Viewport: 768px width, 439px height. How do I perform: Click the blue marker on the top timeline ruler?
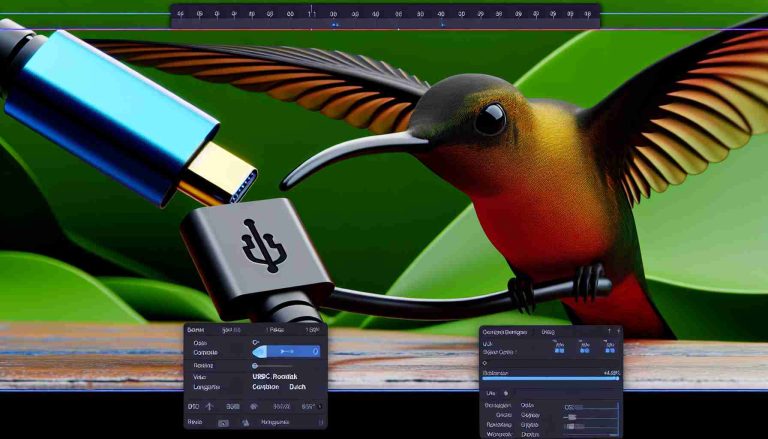[334, 24]
